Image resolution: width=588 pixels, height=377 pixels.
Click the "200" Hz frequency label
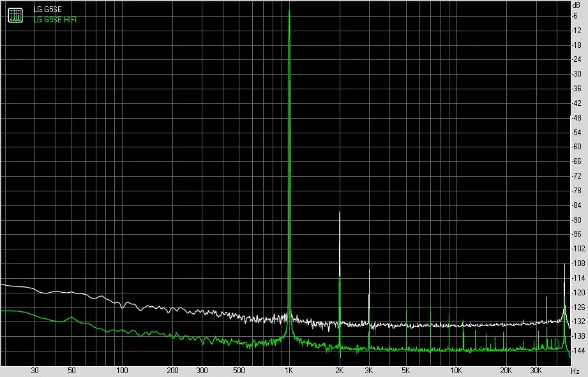[x=172, y=371]
